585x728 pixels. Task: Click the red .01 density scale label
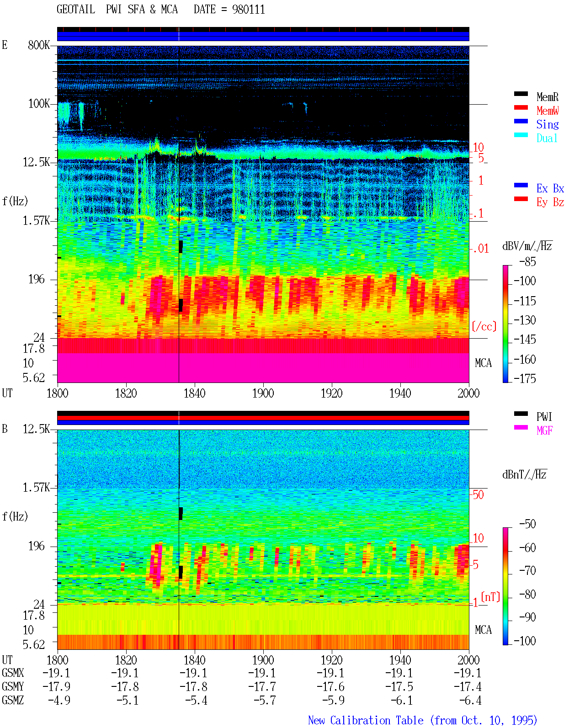tap(480, 249)
